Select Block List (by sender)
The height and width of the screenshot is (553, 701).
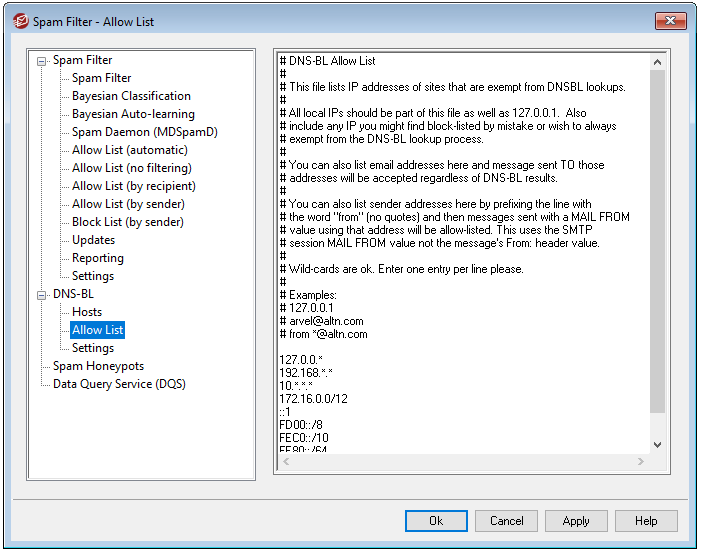pyautogui.click(x=129, y=222)
